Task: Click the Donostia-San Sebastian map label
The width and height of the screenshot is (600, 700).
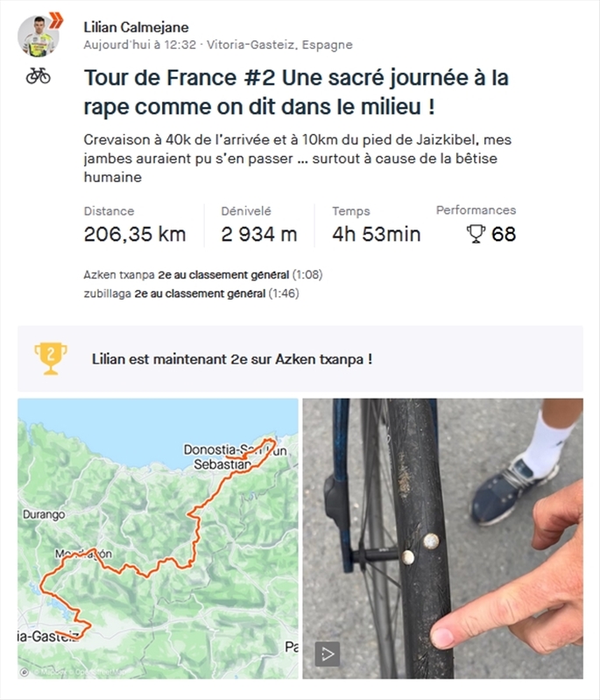Action: pyautogui.click(x=223, y=456)
